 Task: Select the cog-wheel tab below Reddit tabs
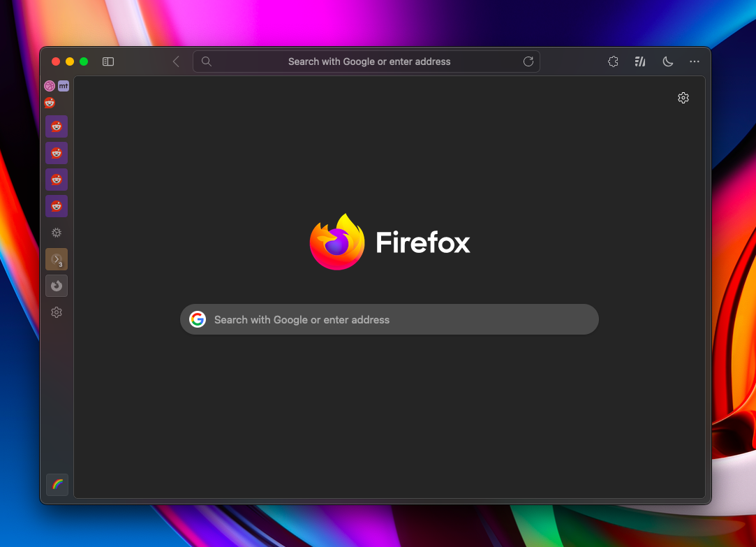(x=57, y=233)
